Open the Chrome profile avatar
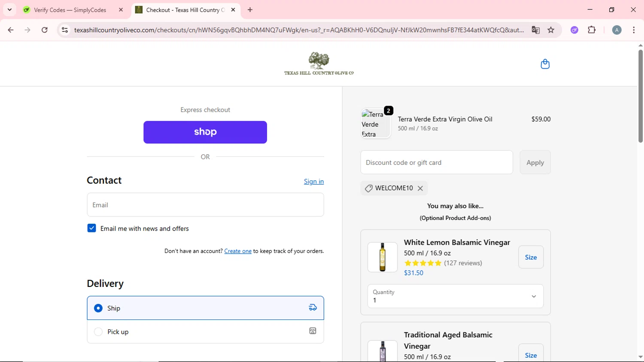The height and width of the screenshot is (362, 644). [x=617, y=30]
